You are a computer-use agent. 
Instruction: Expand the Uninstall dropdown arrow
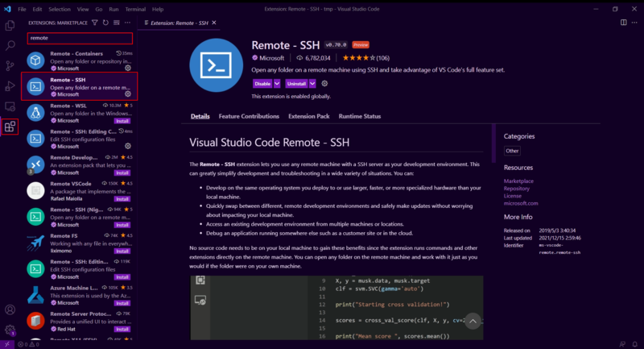click(312, 84)
